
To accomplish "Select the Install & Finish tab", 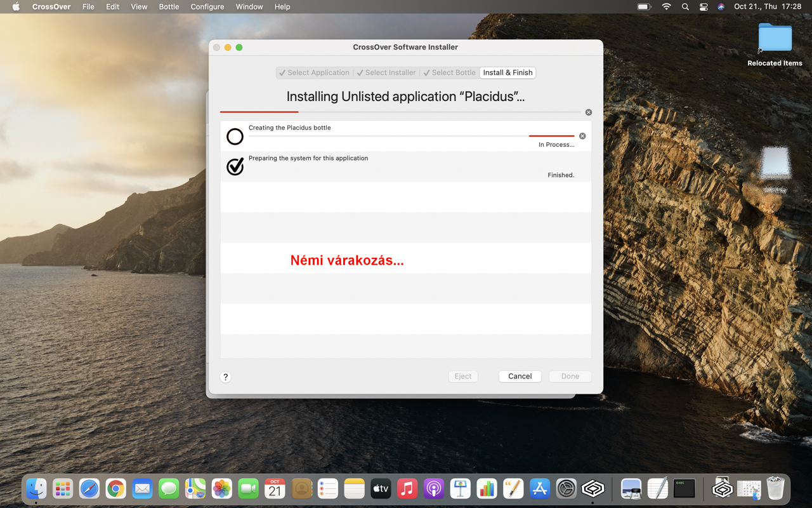I will pyautogui.click(x=507, y=72).
